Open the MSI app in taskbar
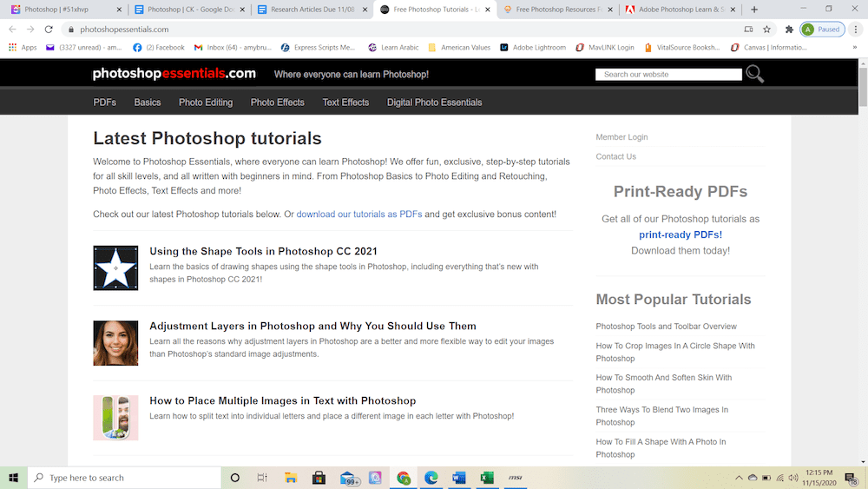The image size is (868, 489). click(x=516, y=478)
